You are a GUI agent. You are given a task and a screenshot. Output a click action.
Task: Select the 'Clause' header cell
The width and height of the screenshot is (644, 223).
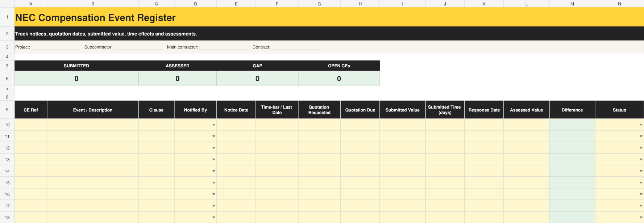tap(156, 110)
